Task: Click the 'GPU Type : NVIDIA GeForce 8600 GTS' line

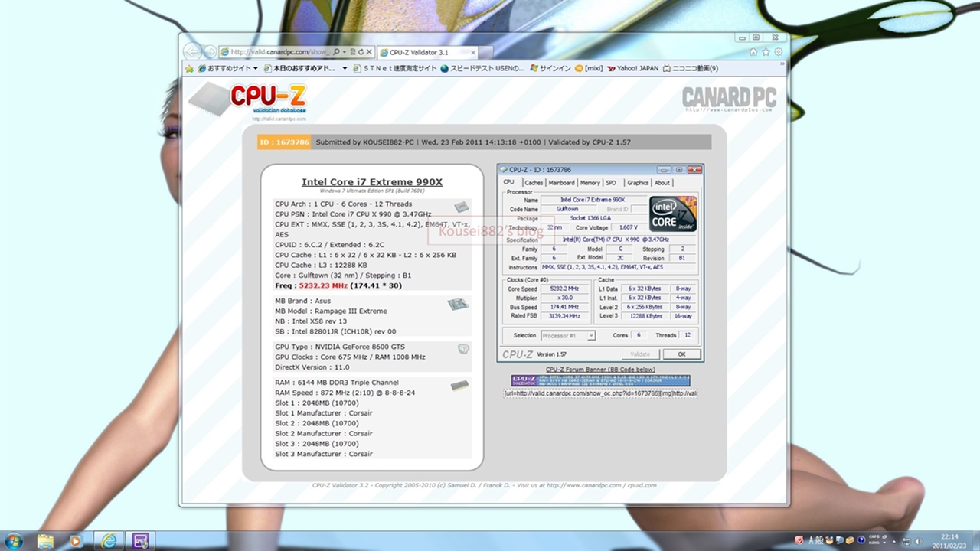Action: click(x=339, y=347)
